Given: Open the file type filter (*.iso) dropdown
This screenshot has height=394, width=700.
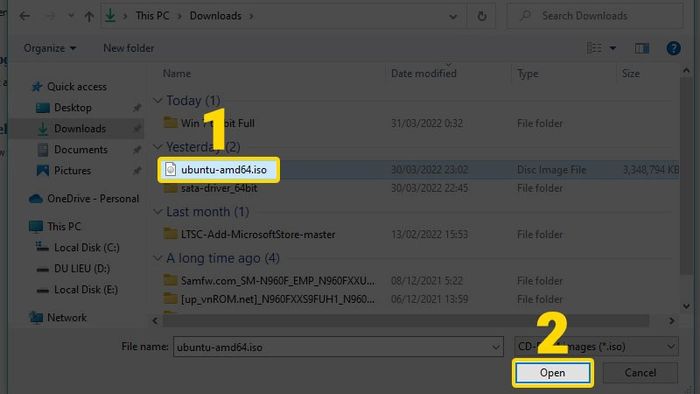Looking at the screenshot, I should [596, 347].
